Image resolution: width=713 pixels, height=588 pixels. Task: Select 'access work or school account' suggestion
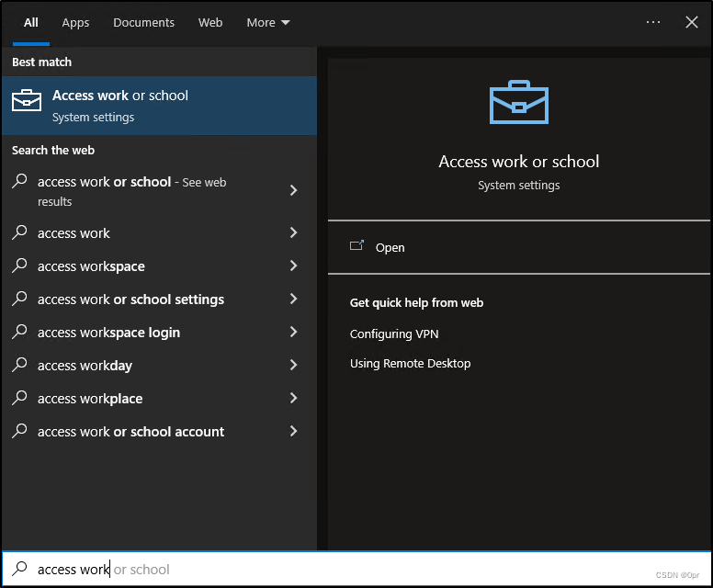pos(159,432)
